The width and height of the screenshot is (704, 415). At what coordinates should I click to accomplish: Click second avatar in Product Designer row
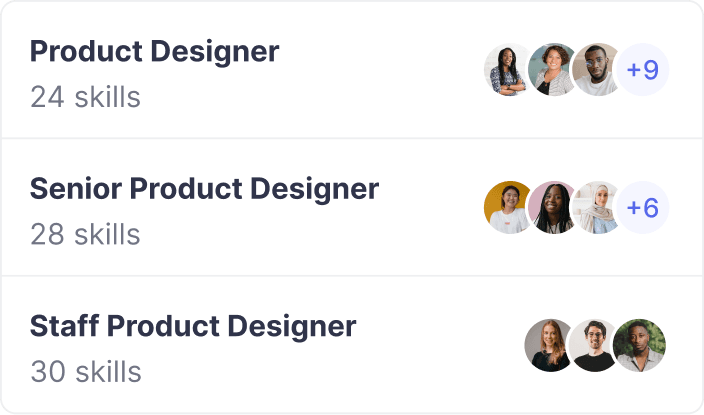point(552,70)
